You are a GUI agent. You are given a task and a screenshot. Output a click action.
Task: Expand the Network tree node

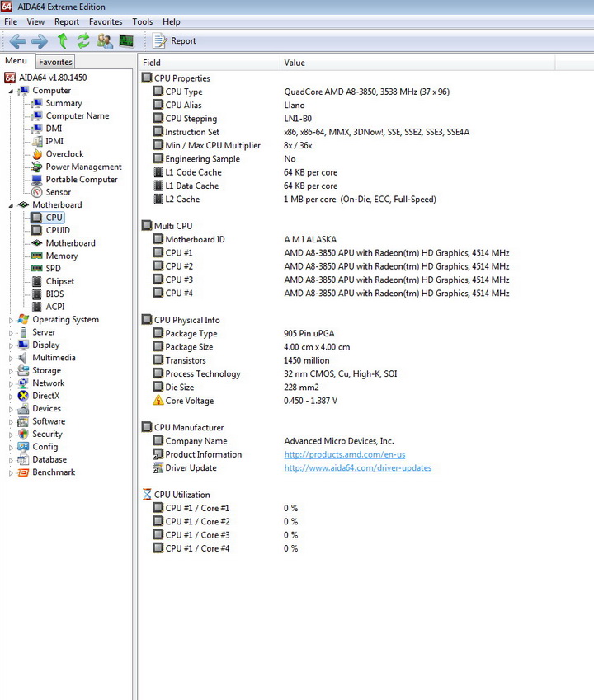(x=11, y=383)
